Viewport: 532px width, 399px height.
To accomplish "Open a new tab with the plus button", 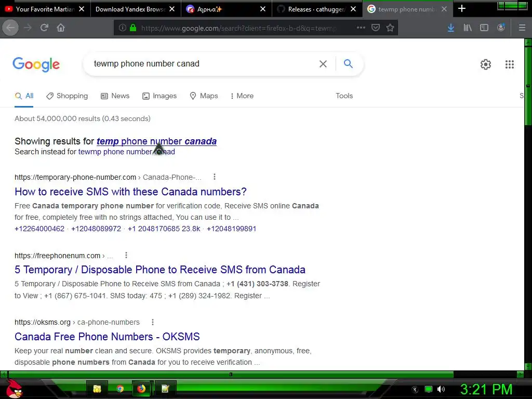I will 462,9.
